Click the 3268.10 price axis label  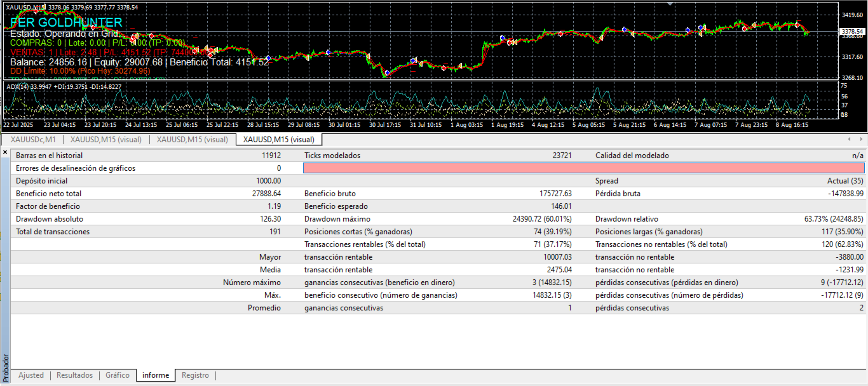(x=851, y=78)
